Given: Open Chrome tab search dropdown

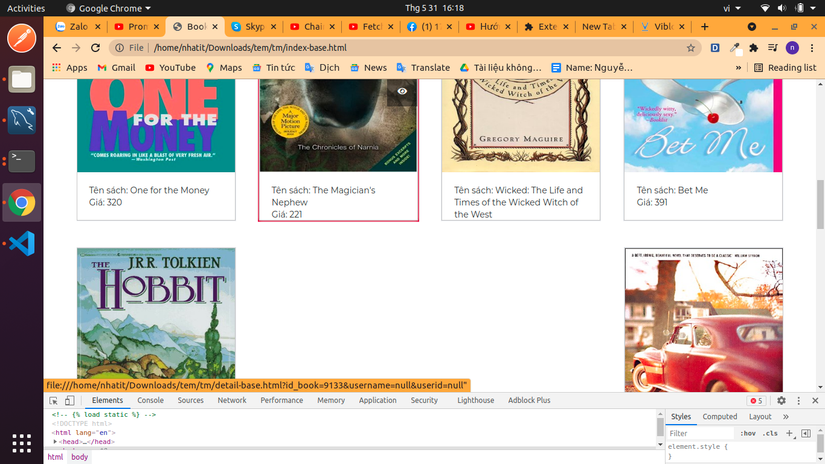Looking at the screenshot, I should click(x=752, y=26).
